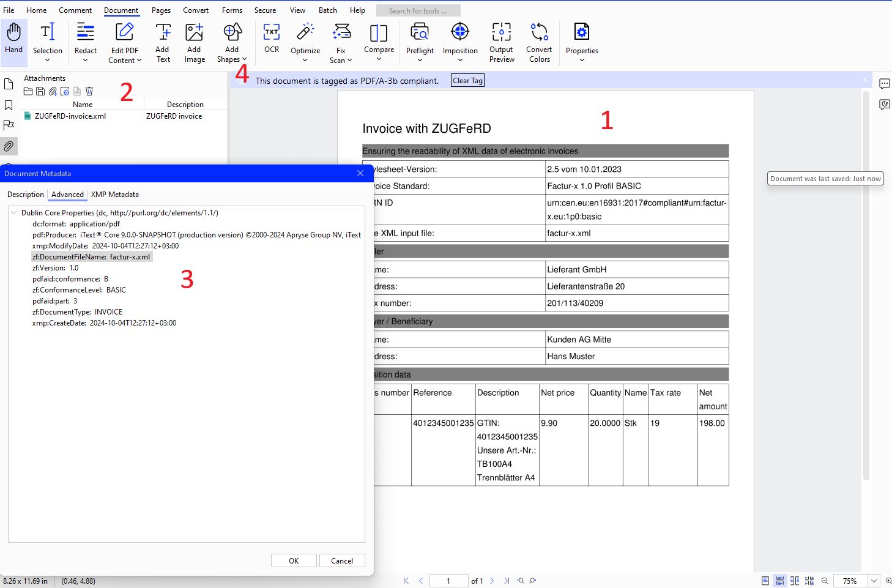
Task: Enable continuous page layout view
Action: coord(780,581)
